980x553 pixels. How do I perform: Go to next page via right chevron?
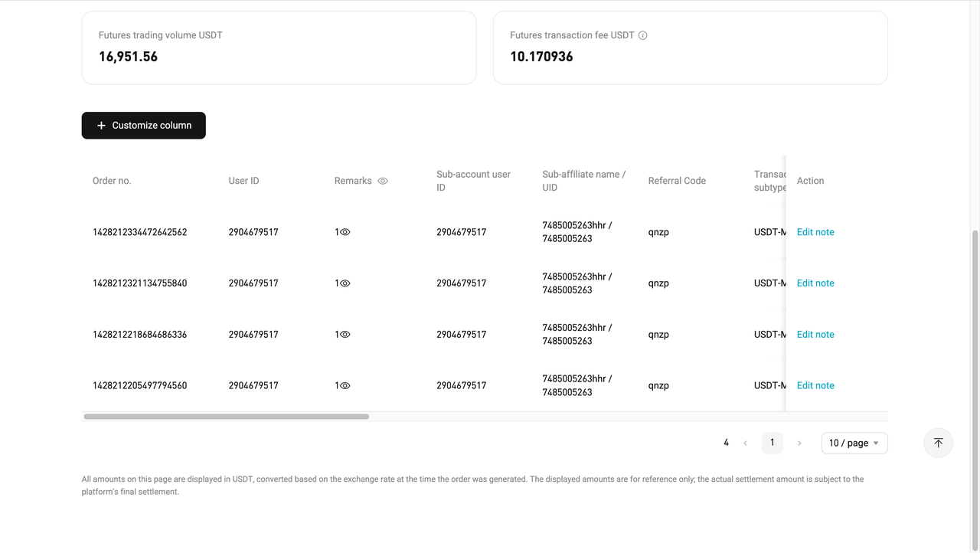coord(799,443)
